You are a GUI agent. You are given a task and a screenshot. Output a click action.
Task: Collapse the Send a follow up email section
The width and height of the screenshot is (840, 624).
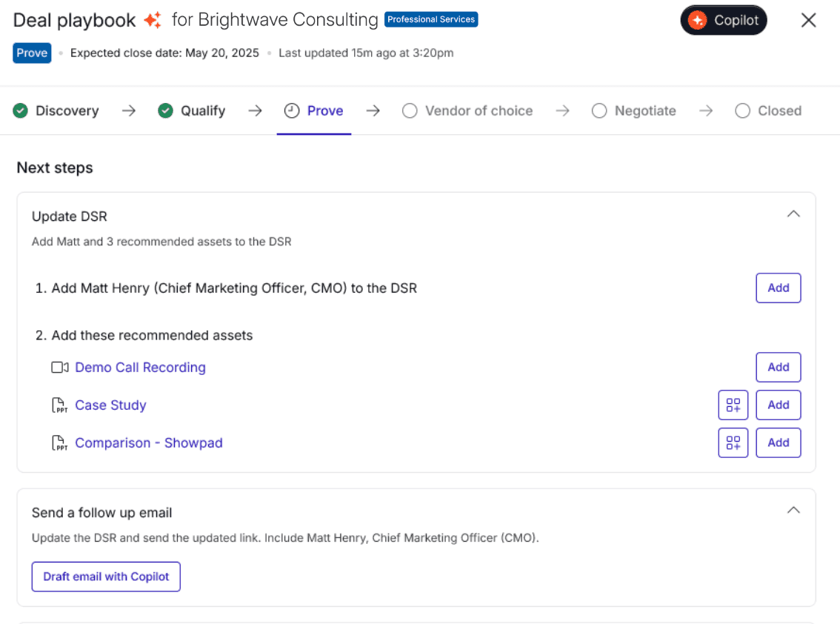pyautogui.click(x=793, y=511)
